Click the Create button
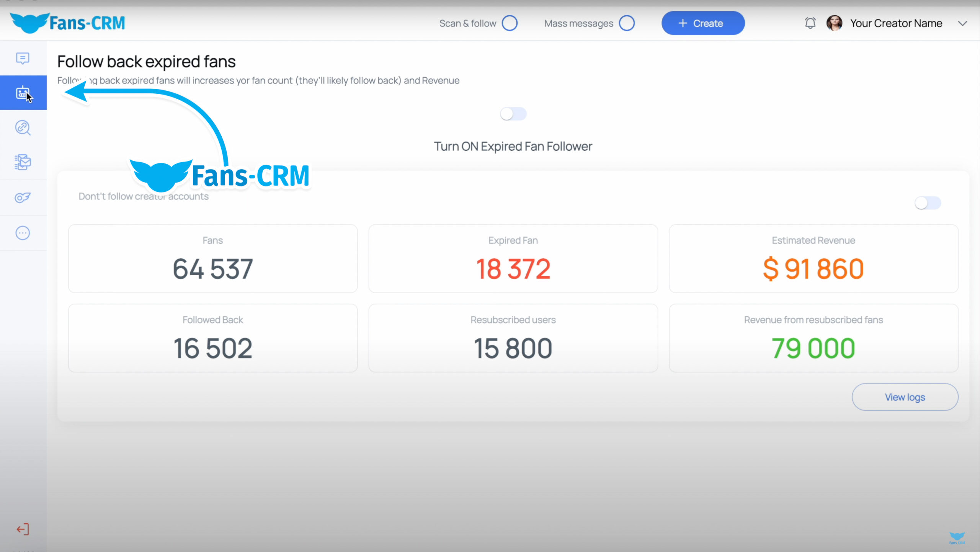Screen dimensions: 980x552 [x=703, y=23]
